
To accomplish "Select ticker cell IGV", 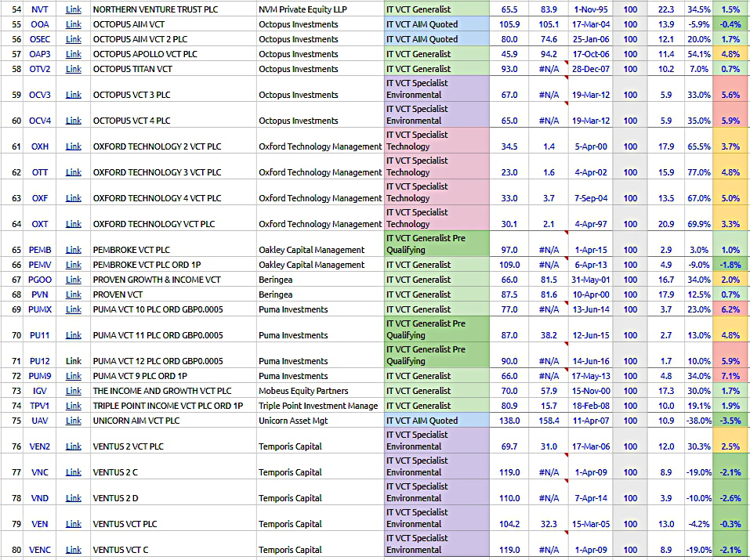I will (40, 391).
